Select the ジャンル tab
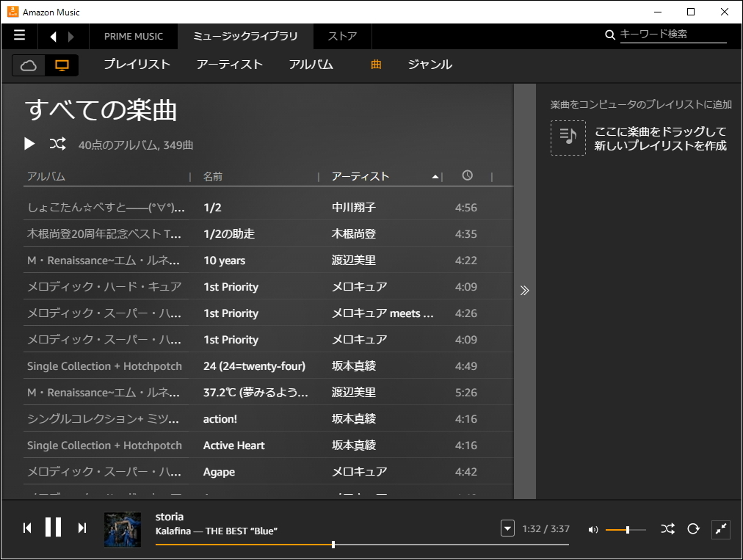This screenshot has width=743, height=560. coord(430,65)
